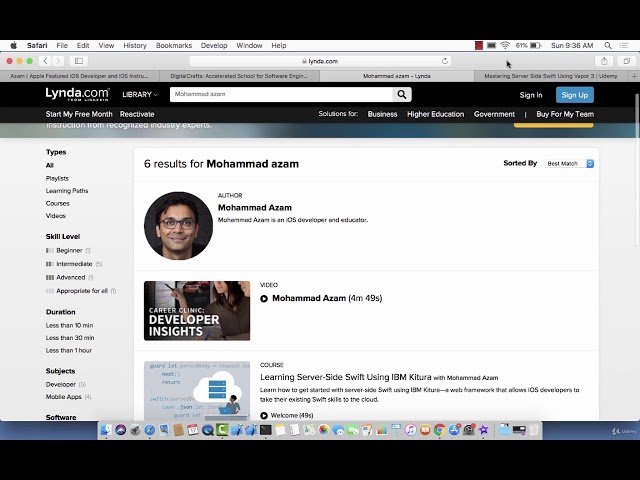The width and height of the screenshot is (640, 480).
Task: Select the All types filter
Action: pyautogui.click(x=50, y=165)
